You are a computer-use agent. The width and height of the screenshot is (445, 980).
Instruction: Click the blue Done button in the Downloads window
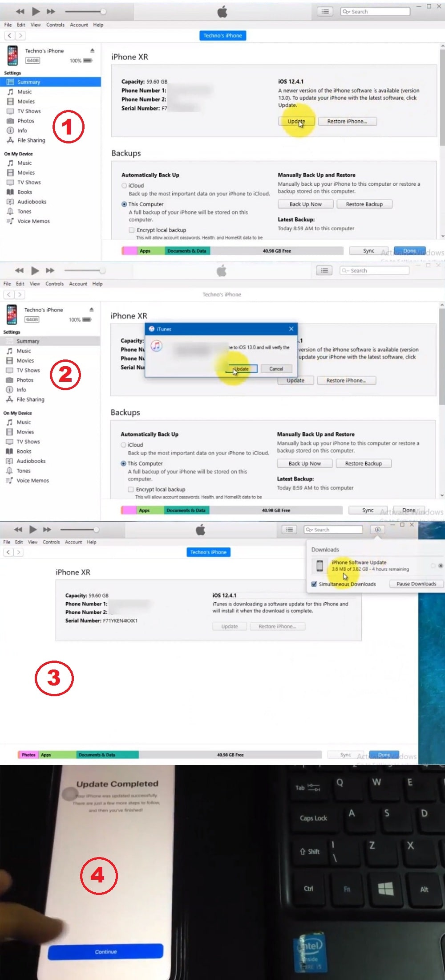tap(384, 755)
